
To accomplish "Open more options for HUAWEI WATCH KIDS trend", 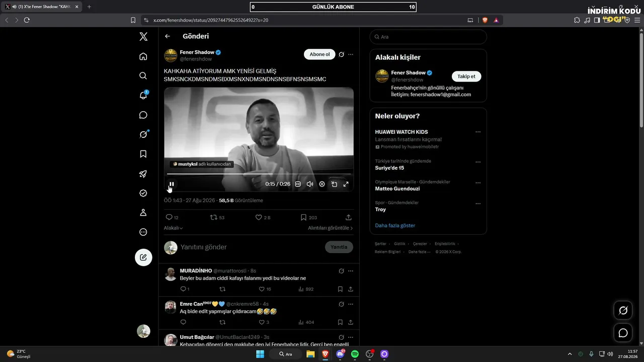I will pyautogui.click(x=478, y=132).
